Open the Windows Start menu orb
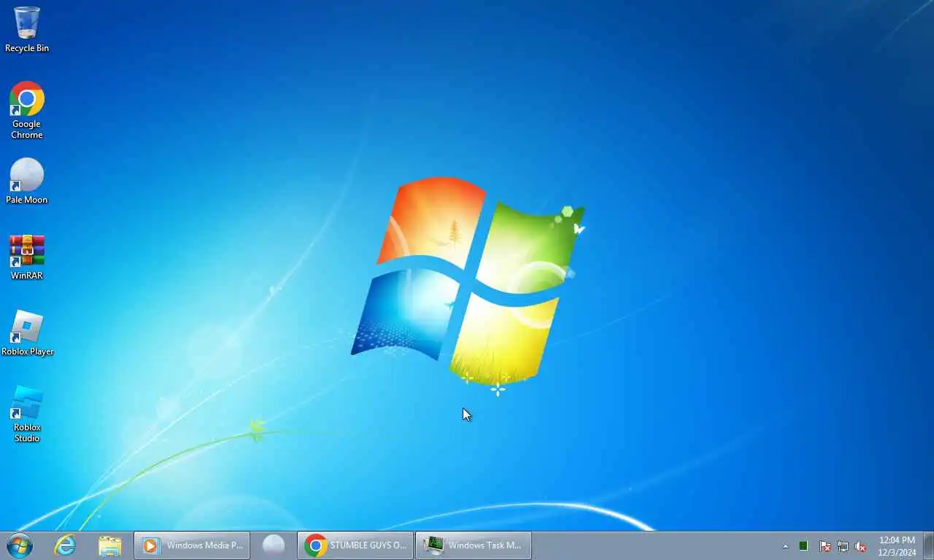Viewport: 934px width, 560px height. 20,545
